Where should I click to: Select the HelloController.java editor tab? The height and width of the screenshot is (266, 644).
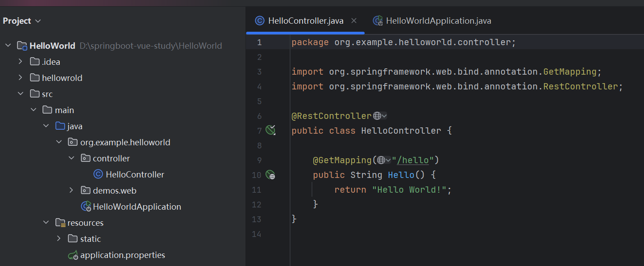[305, 21]
